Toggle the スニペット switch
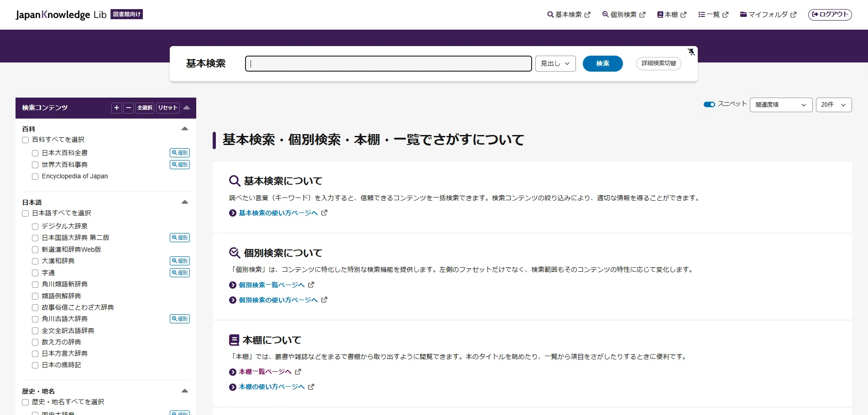The width and height of the screenshot is (868, 415). tap(709, 104)
